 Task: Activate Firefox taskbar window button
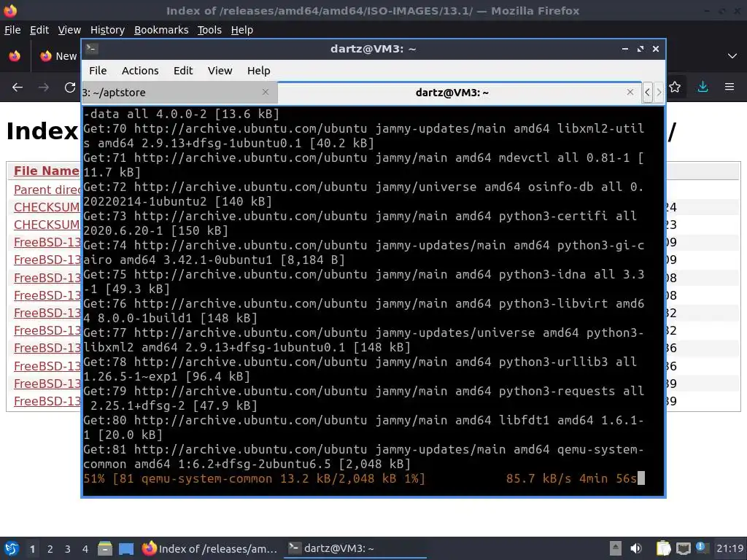pyautogui.click(x=209, y=548)
